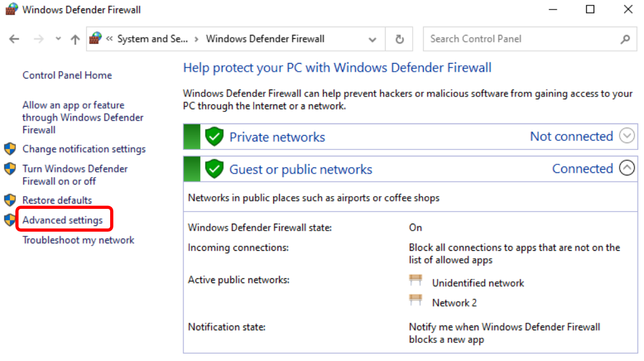Click Windows Defender Firewall state label
The height and width of the screenshot is (361, 644).
click(260, 227)
